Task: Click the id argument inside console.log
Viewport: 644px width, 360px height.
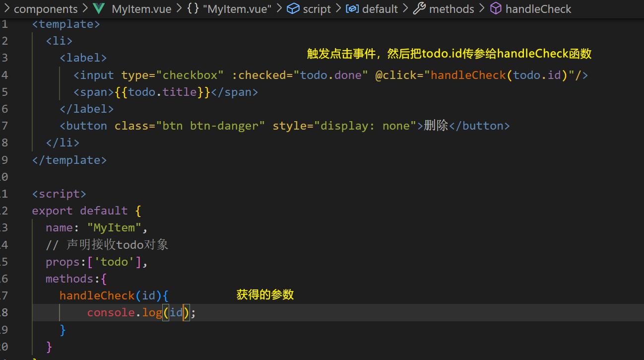Action: click(176, 313)
